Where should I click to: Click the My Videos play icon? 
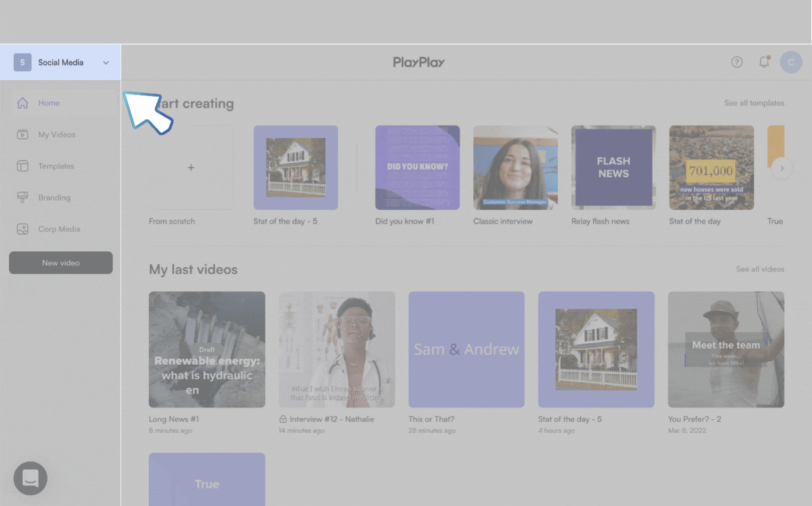pyautogui.click(x=23, y=134)
